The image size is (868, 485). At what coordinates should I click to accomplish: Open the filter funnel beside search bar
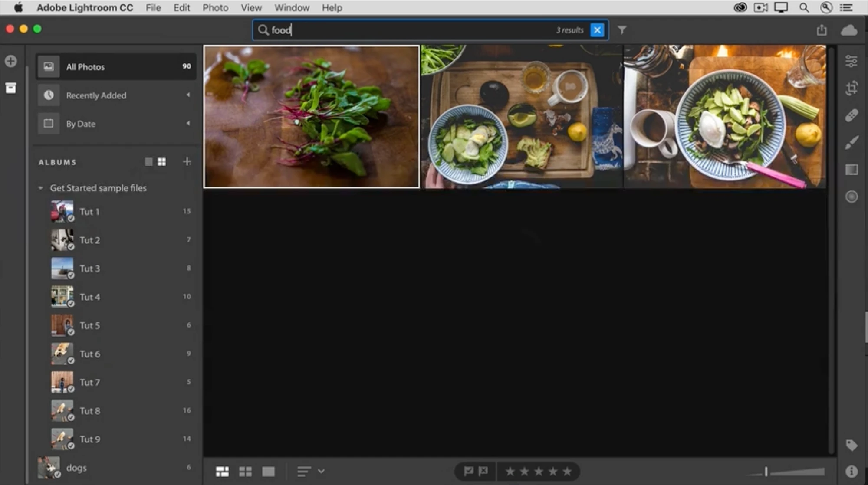(x=622, y=30)
